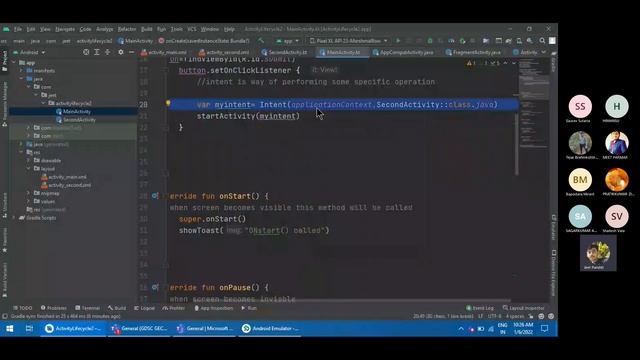The height and width of the screenshot is (360, 640).
Task: Collapse the layout folder
Action: [29, 169]
